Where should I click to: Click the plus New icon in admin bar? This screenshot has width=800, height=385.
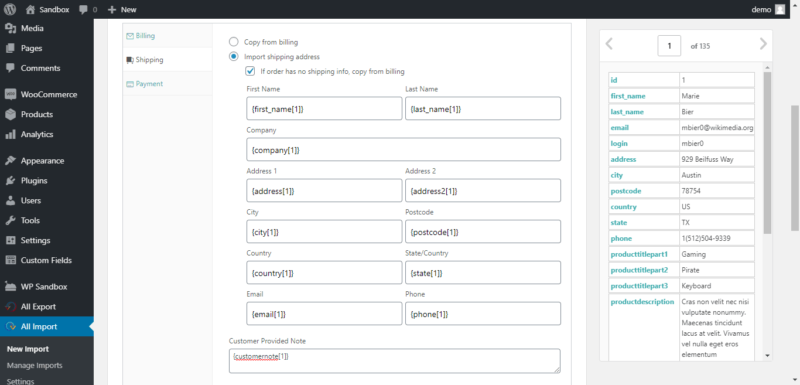point(112,9)
